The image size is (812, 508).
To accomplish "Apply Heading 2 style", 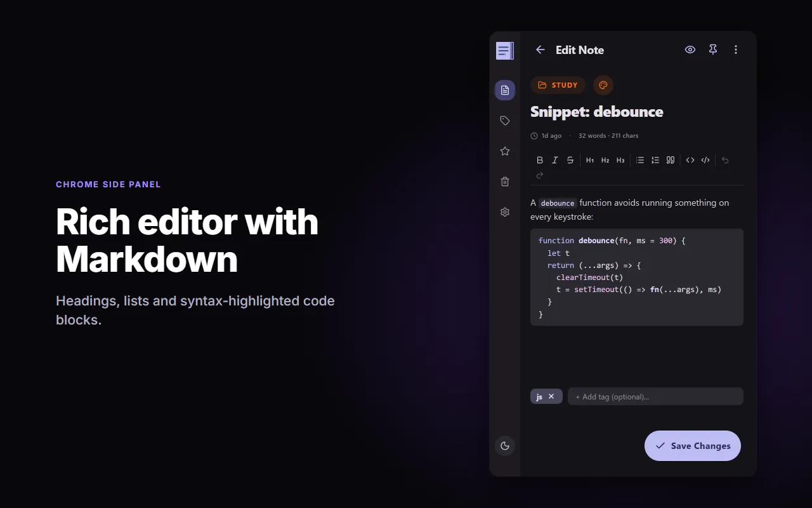I will click(x=605, y=160).
